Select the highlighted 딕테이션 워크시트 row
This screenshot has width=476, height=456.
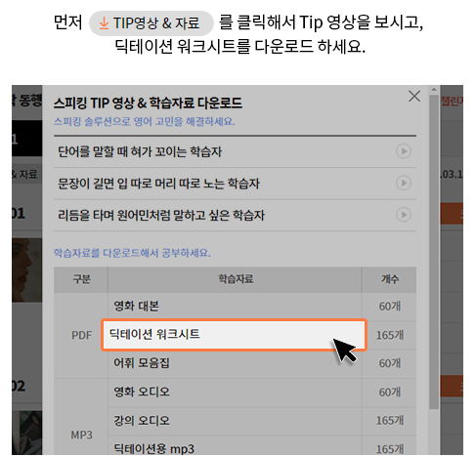pos(235,335)
